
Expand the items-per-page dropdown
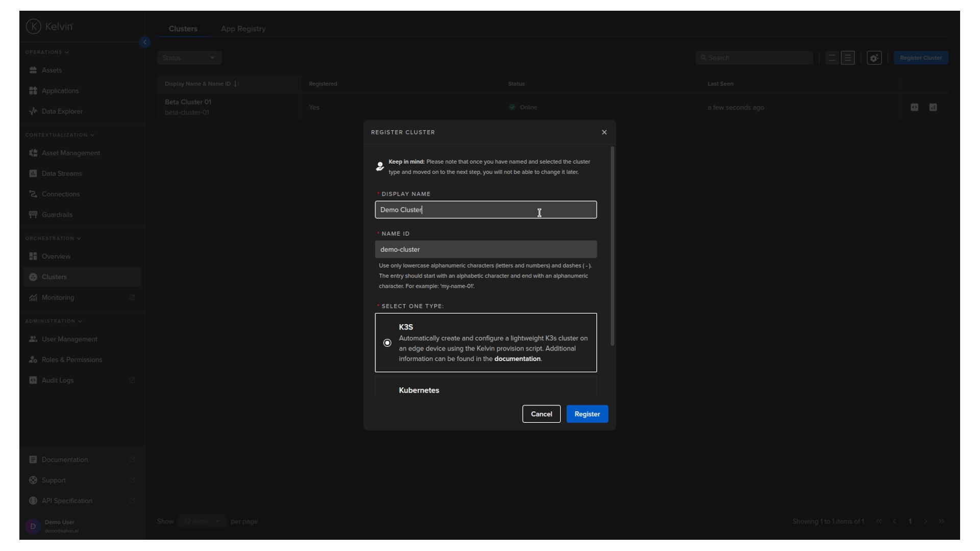[x=202, y=521]
